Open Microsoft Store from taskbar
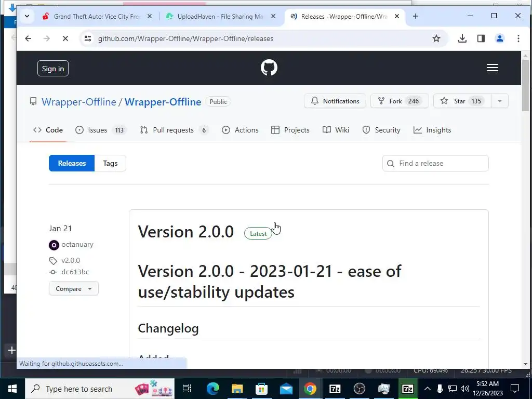 262,389
